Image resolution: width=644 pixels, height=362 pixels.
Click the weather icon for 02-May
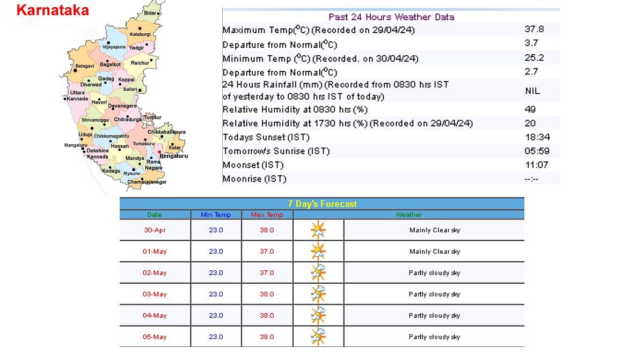pyautogui.click(x=318, y=273)
